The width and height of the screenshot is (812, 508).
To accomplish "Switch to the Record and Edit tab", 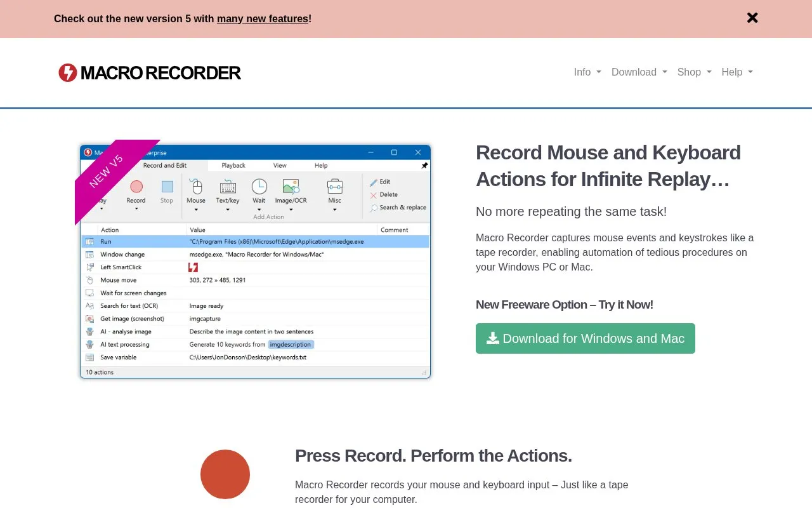I will pos(165,166).
